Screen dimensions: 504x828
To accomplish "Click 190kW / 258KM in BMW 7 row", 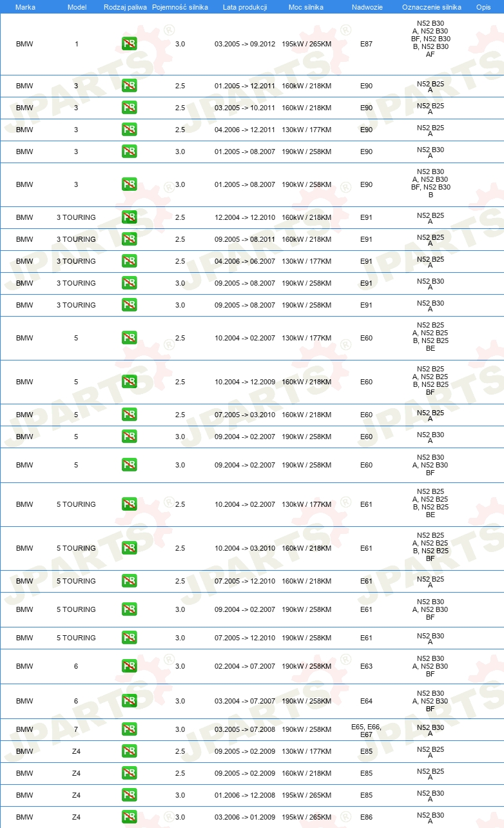I will 307,729.
